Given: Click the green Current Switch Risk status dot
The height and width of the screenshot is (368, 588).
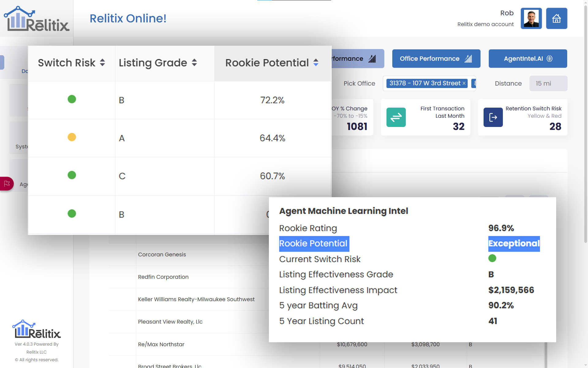Looking at the screenshot, I should click(492, 258).
